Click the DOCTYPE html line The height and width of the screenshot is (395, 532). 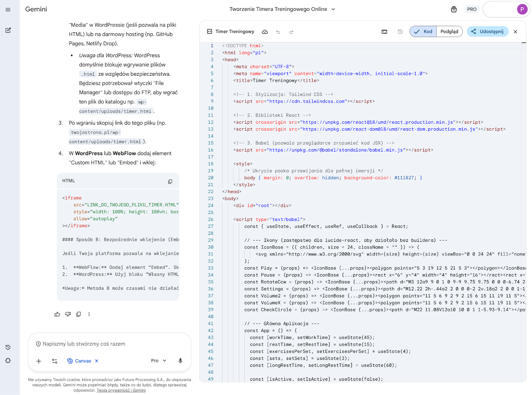(x=243, y=46)
